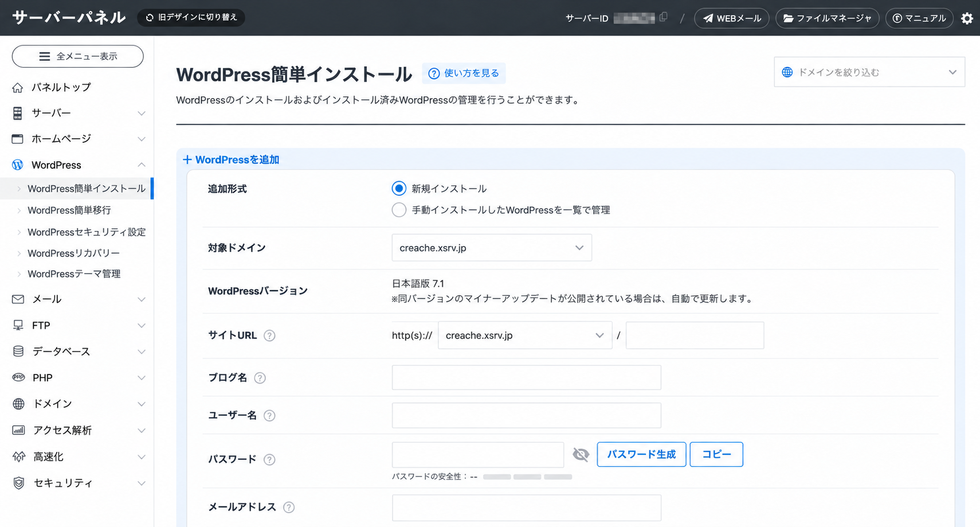Expand the 高速化 menu chevron

pos(141,456)
